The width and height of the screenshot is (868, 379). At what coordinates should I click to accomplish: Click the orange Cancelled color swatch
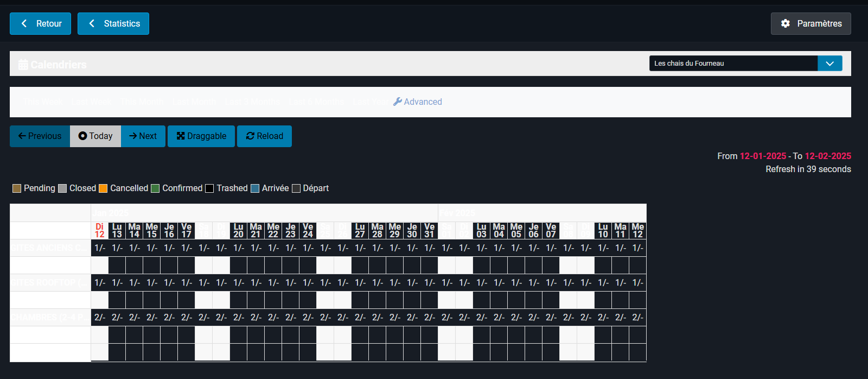coord(103,188)
